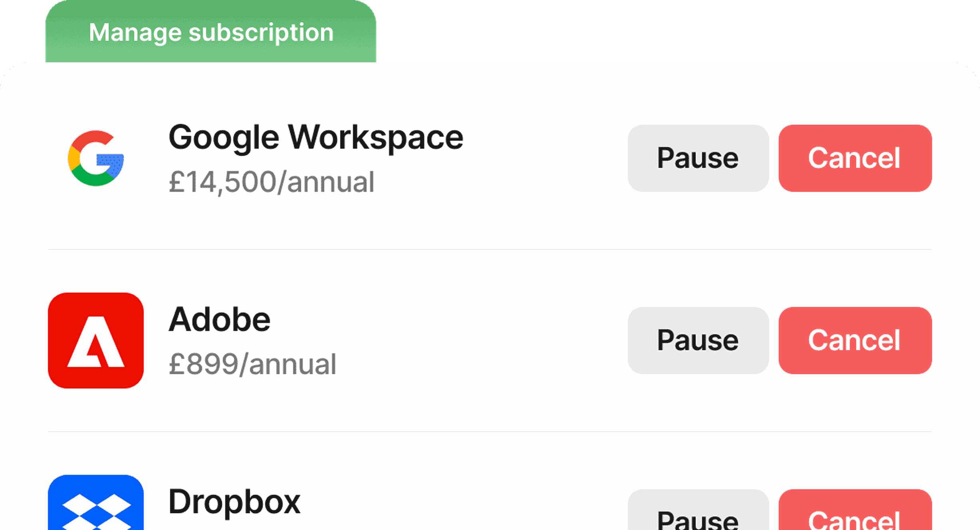Select the Google Workspace title text
980x530 pixels.
(x=316, y=138)
